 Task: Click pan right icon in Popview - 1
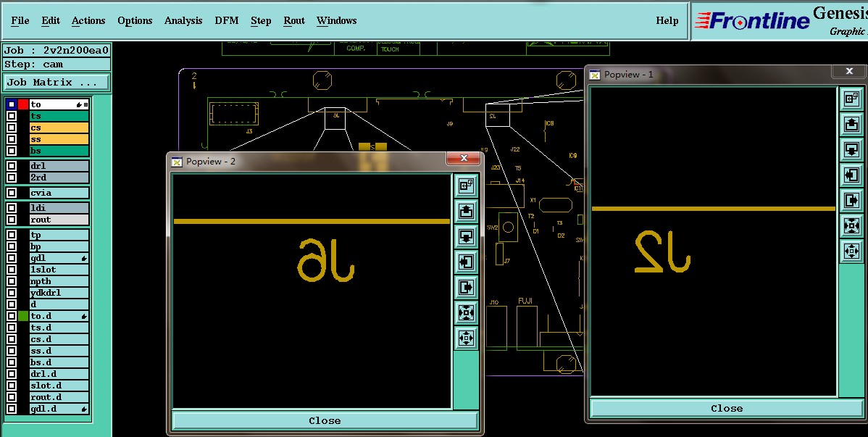coord(851,200)
